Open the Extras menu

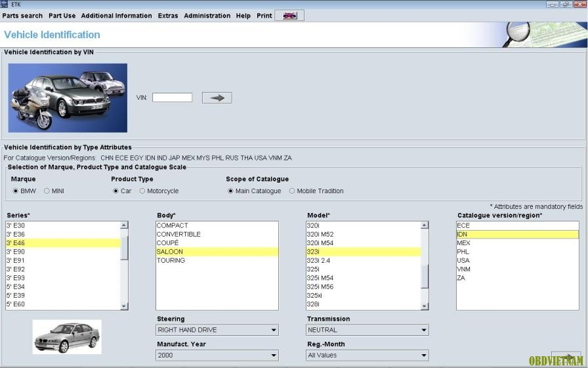tap(167, 16)
